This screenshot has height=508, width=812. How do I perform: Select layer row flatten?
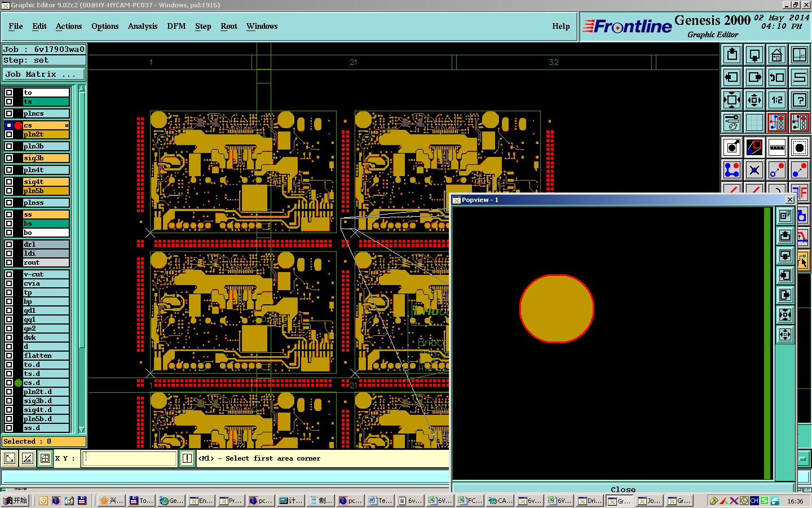tap(46, 356)
